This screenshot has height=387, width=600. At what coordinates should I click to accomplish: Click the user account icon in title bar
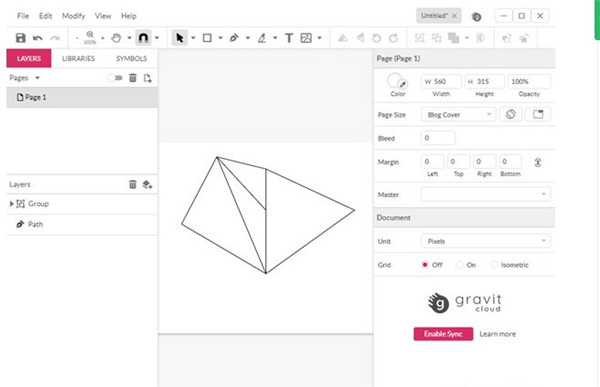476,16
